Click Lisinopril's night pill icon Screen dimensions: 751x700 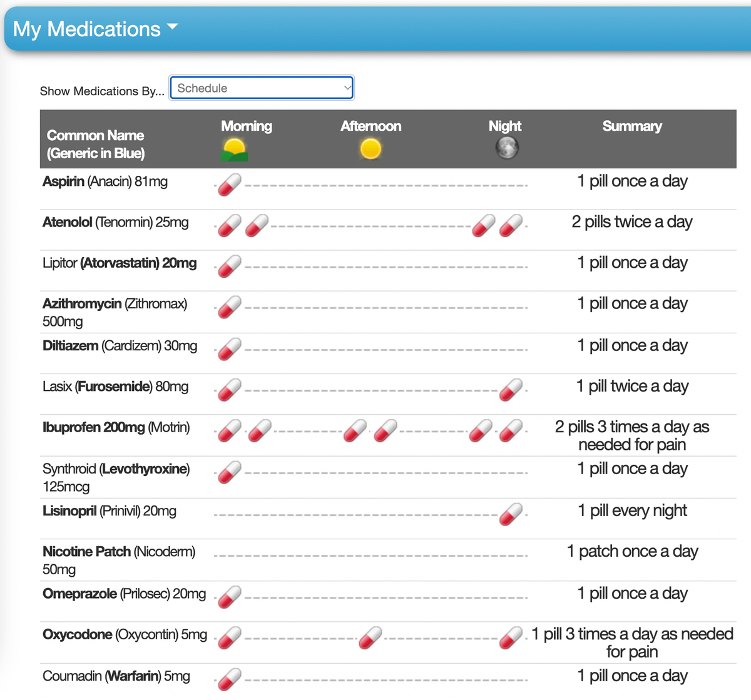point(511,514)
